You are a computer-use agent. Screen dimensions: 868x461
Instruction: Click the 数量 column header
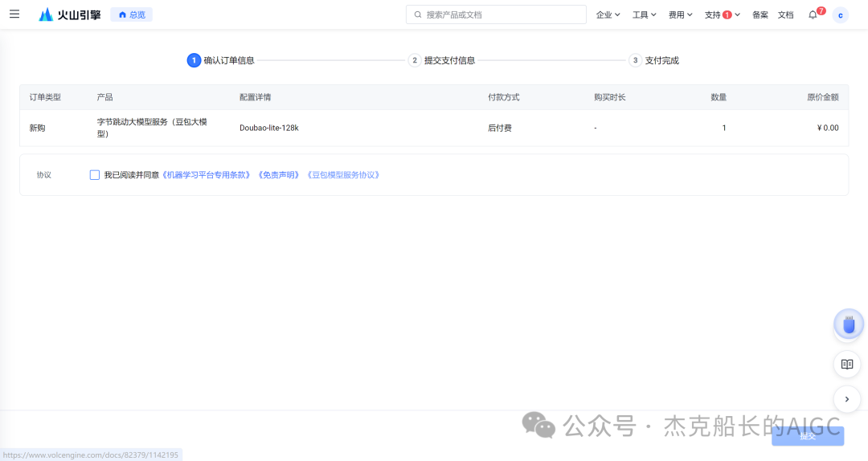719,97
